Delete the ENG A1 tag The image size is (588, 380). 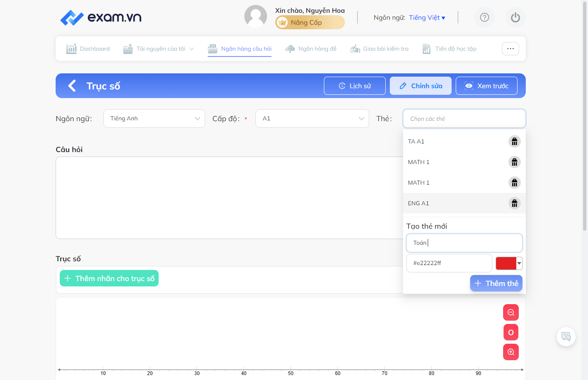(x=515, y=203)
